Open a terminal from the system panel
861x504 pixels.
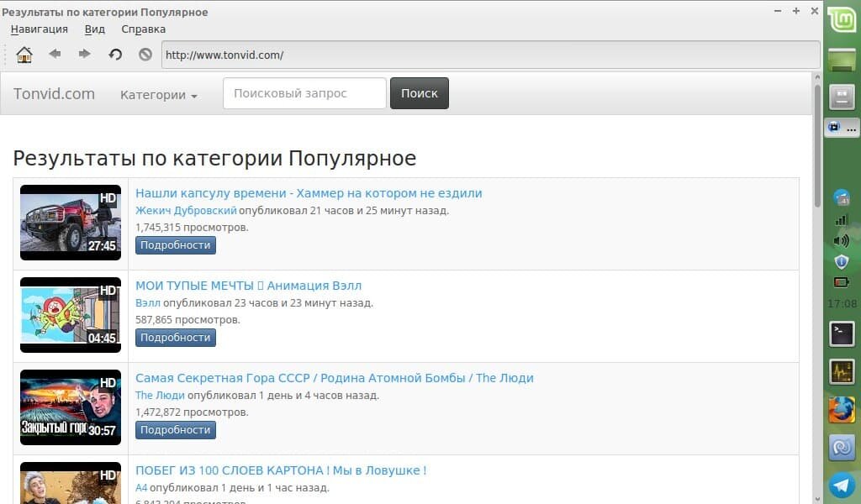[842, 334]
